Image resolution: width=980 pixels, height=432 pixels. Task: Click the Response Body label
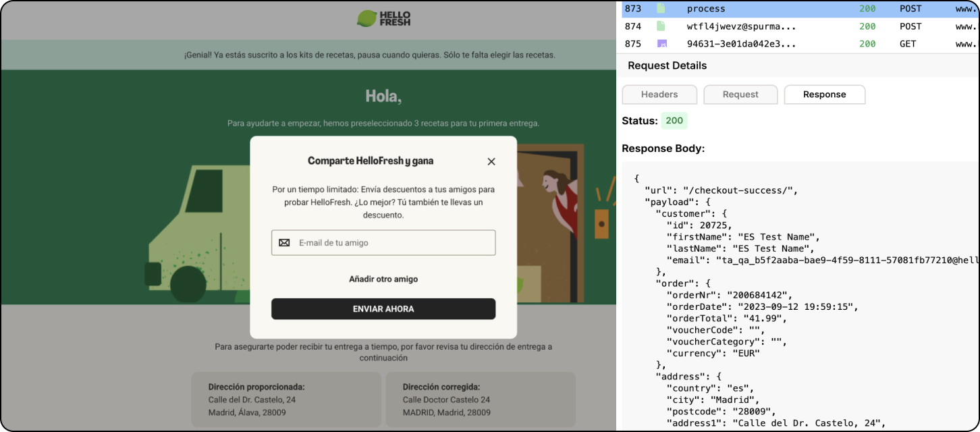[x=663, y=148]
